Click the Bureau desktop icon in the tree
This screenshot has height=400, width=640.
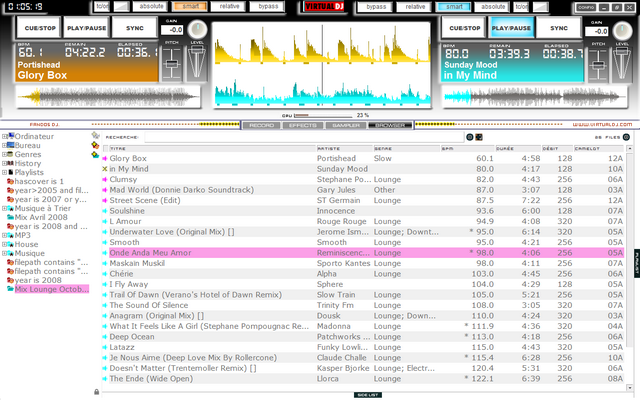pyautogui.click(x=11, y=145)
